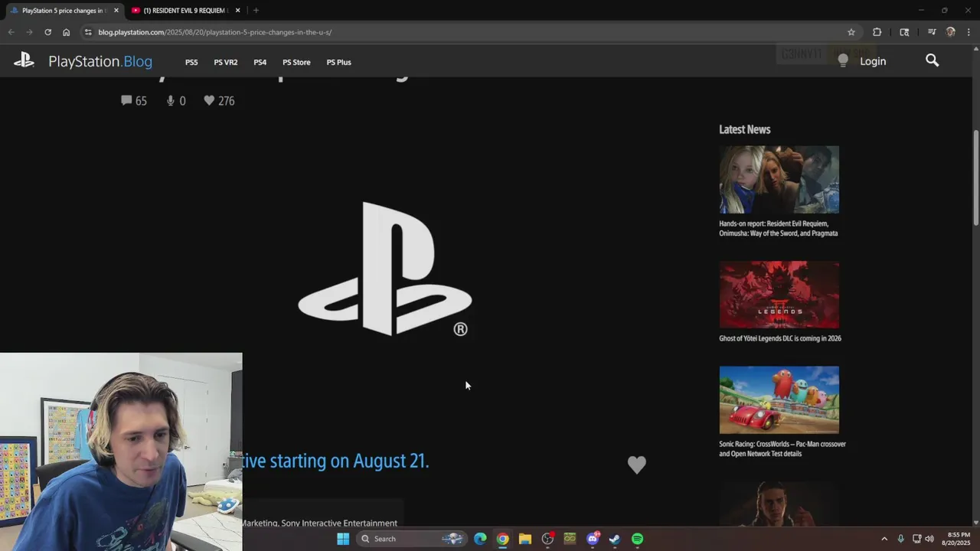The image size is (980, 551).
Task: Click the Latest News heading
Action: pos(744,129)
